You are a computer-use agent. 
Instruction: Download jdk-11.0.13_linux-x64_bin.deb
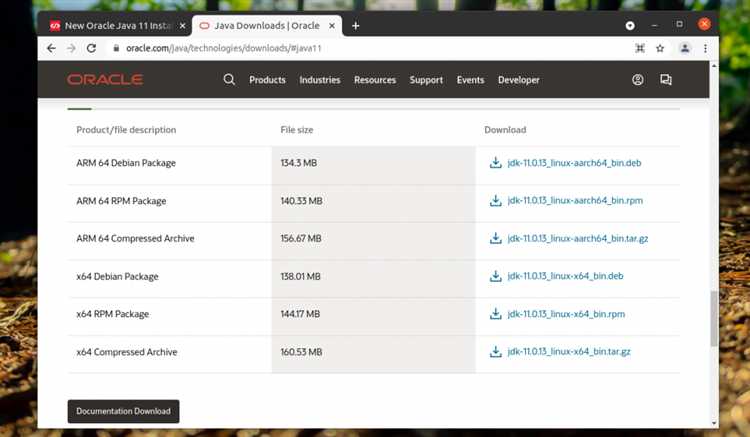point(565,276)
